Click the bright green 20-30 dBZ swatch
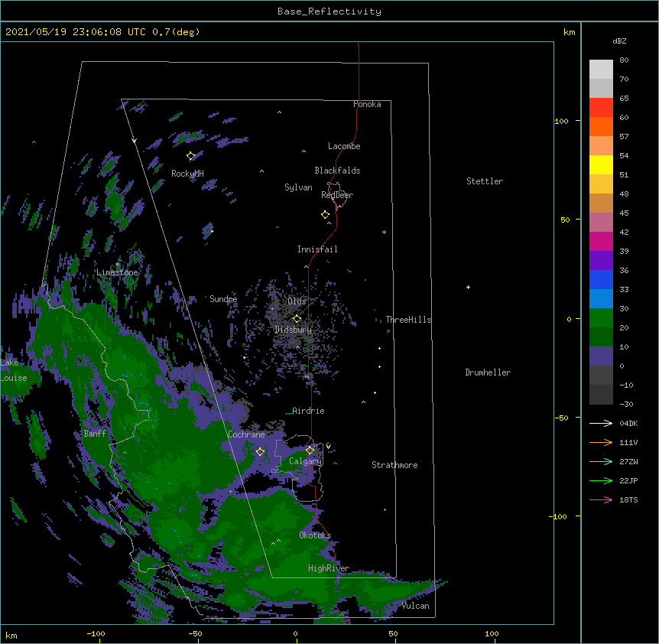 coord(601,318)
